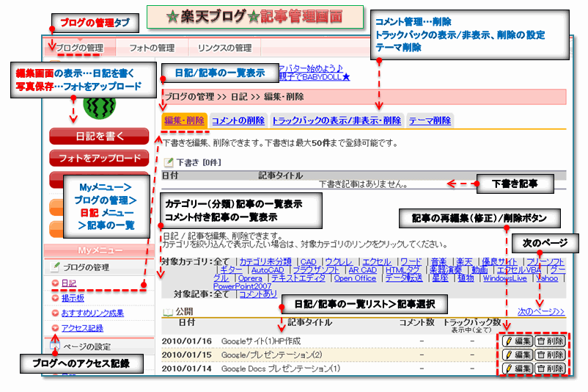Switch to the リンクスの管理 tab

coord(224,48)
